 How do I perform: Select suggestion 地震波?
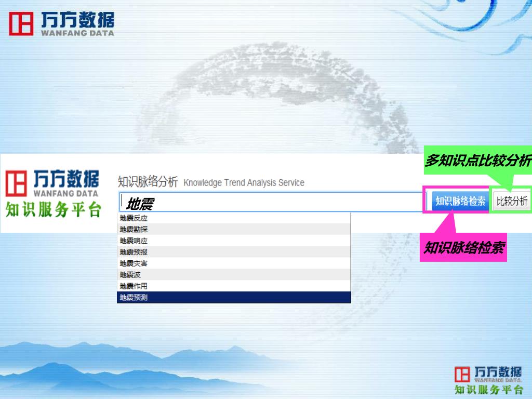click(x=234, y=274)
